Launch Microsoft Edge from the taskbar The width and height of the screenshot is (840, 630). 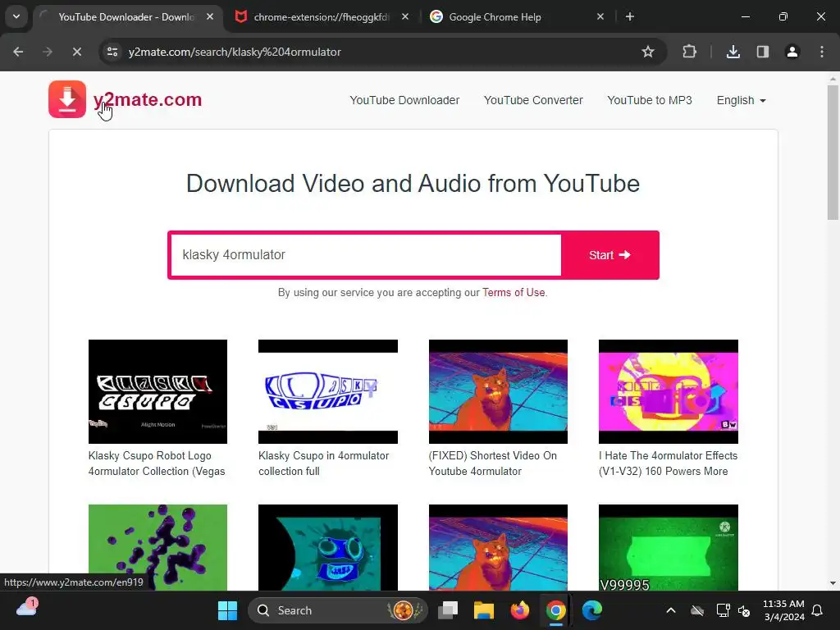click(x=592, y=610)
